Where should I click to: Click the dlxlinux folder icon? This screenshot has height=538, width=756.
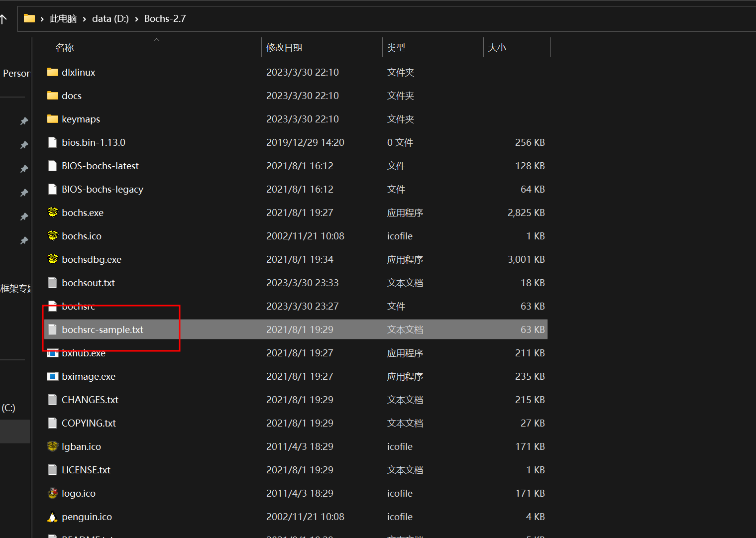[53, 72]
